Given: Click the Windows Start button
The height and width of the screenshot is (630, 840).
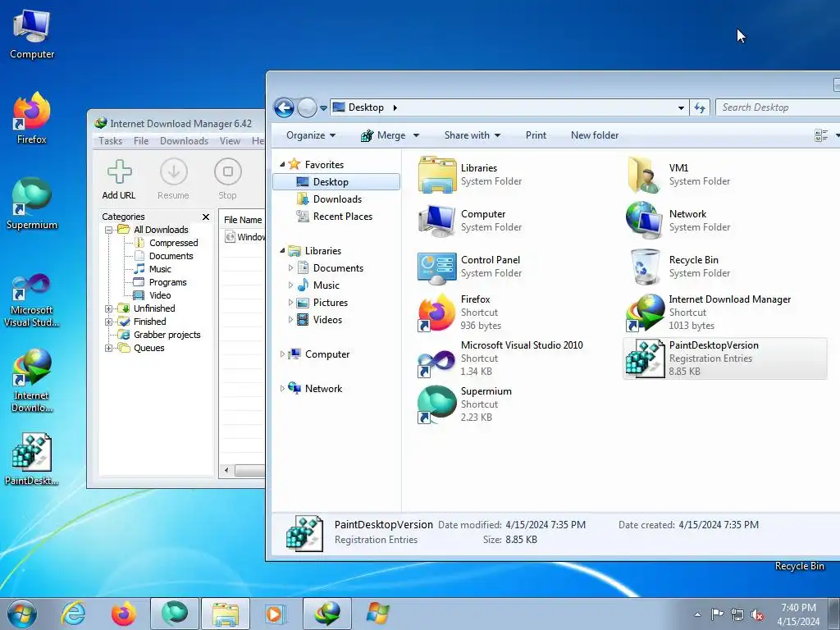Looking at the screenshot, I should [21, 614].
